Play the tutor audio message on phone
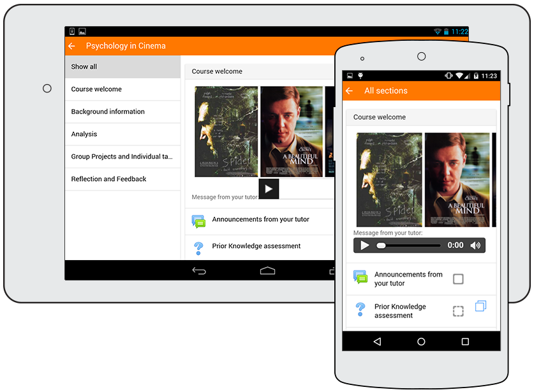 [x=365, y=245]
